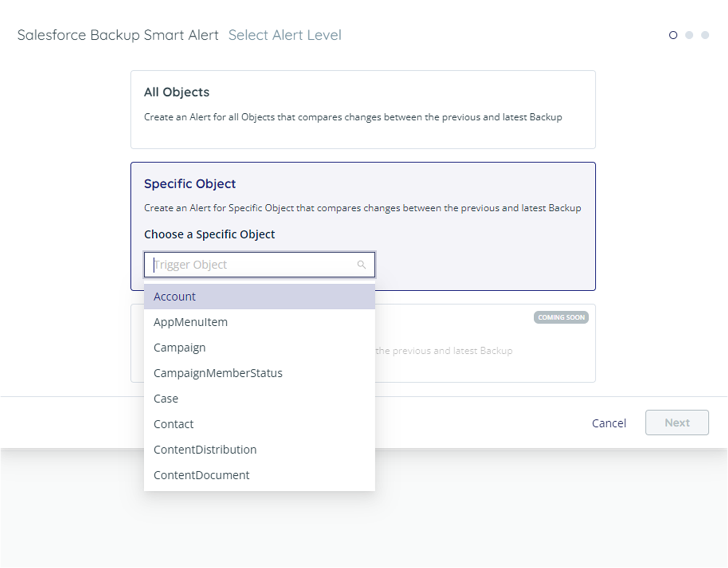The height and width of the screenshot is (568, 728).
Task: Click the Select Alert Level header label
Action: point(285,35)
